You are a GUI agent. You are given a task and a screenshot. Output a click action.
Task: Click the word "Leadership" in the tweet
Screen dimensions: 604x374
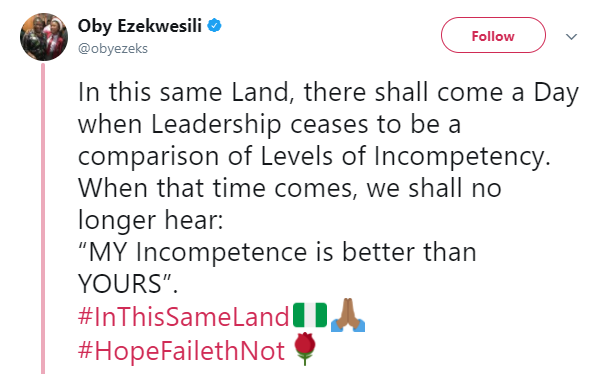click(216, 125)
